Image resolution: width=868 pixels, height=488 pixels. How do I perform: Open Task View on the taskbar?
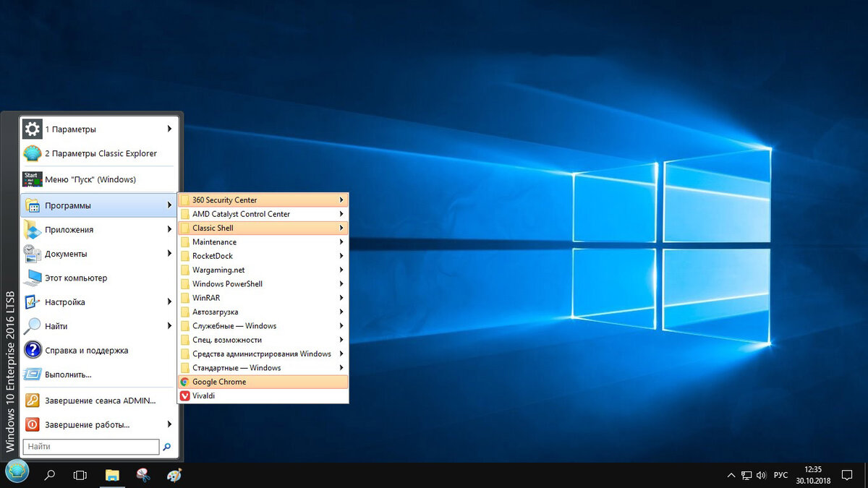[x=80, y=475]
